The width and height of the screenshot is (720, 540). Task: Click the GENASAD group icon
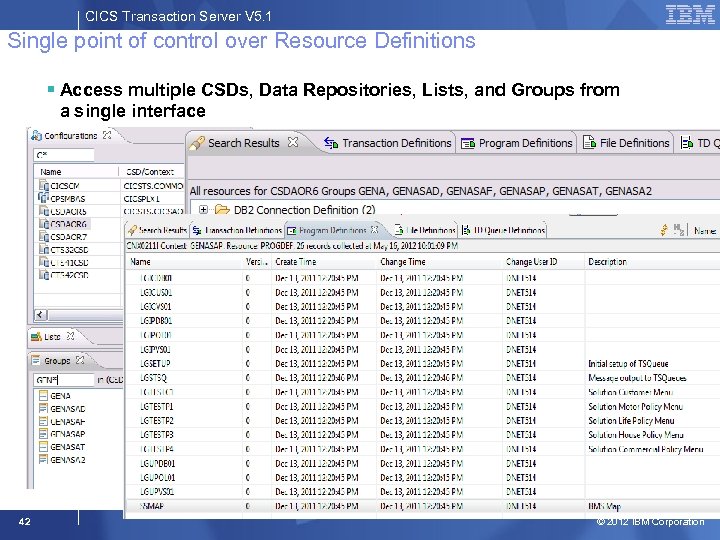click(x=43, y=408)
